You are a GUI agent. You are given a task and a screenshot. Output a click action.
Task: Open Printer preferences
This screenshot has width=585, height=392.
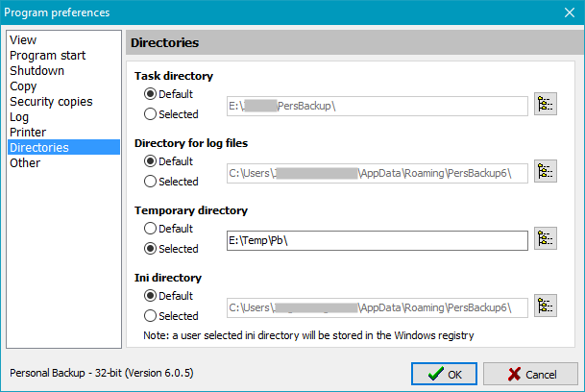pos(28,133)
